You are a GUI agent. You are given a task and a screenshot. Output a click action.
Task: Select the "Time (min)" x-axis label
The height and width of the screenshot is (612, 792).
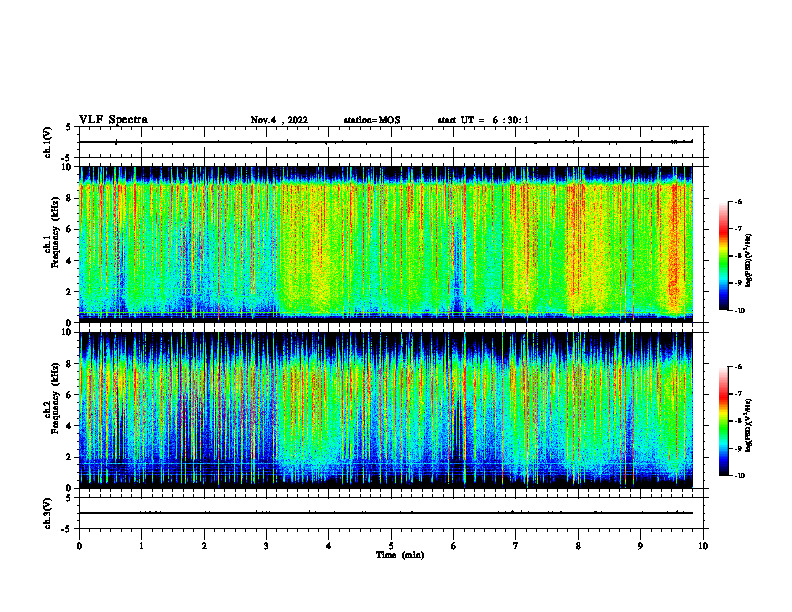pyautogui.click(x=400, y=555)
